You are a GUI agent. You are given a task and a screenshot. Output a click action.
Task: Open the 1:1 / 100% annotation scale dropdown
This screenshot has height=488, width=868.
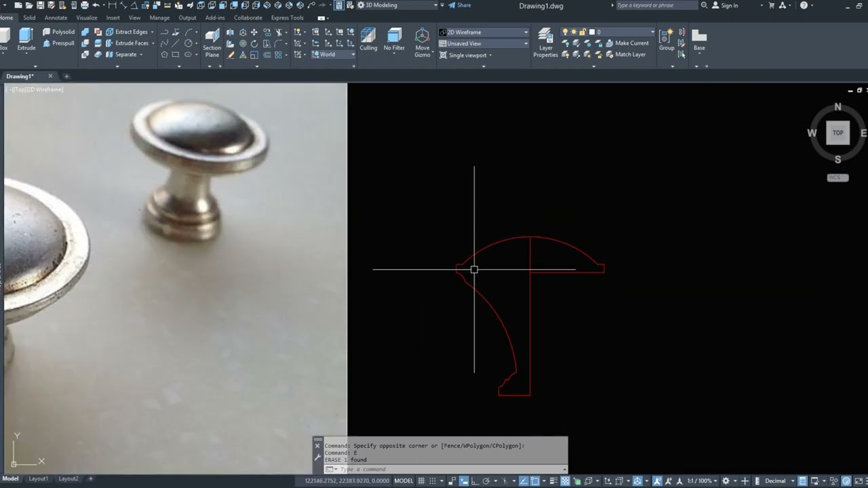click(702, 481)
